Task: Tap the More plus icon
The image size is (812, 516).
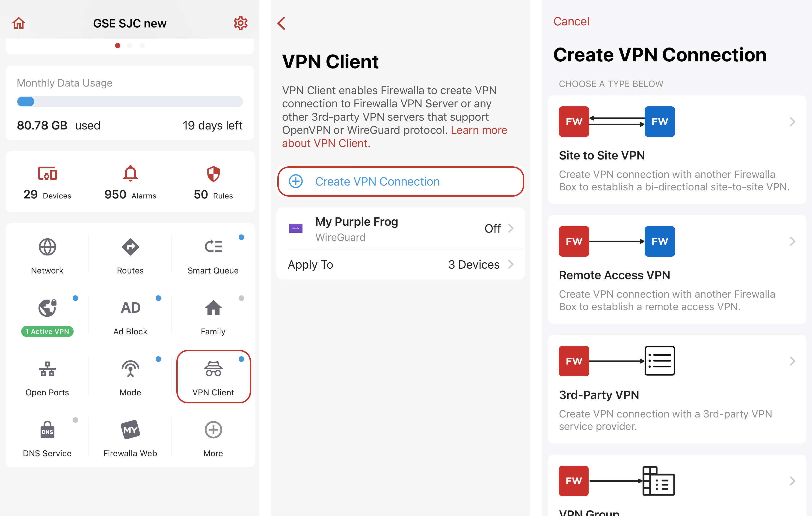Action: pos(213,430)
